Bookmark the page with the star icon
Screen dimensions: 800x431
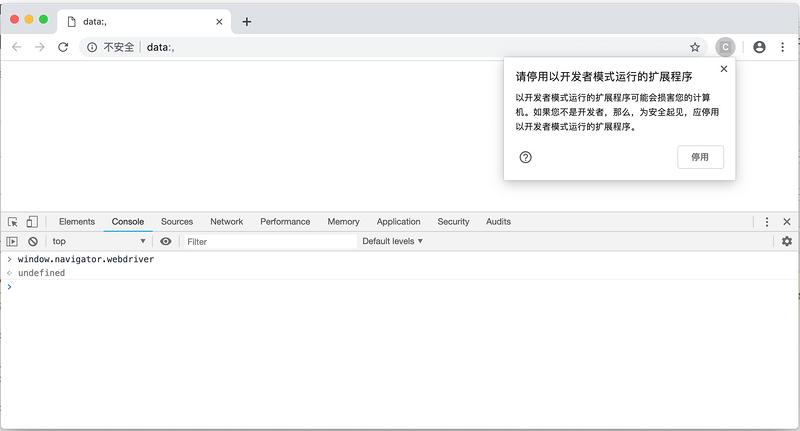coord(694,47)
